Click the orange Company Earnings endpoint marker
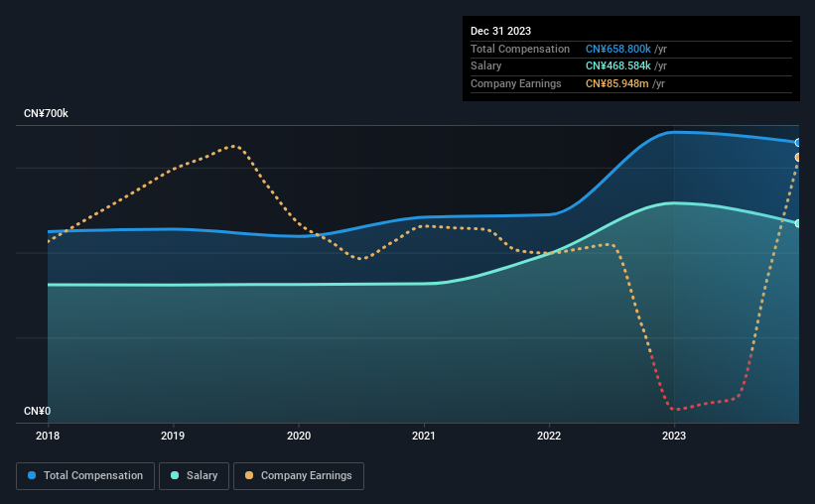Viewport: 815px width, 504px height. (797, 158)
